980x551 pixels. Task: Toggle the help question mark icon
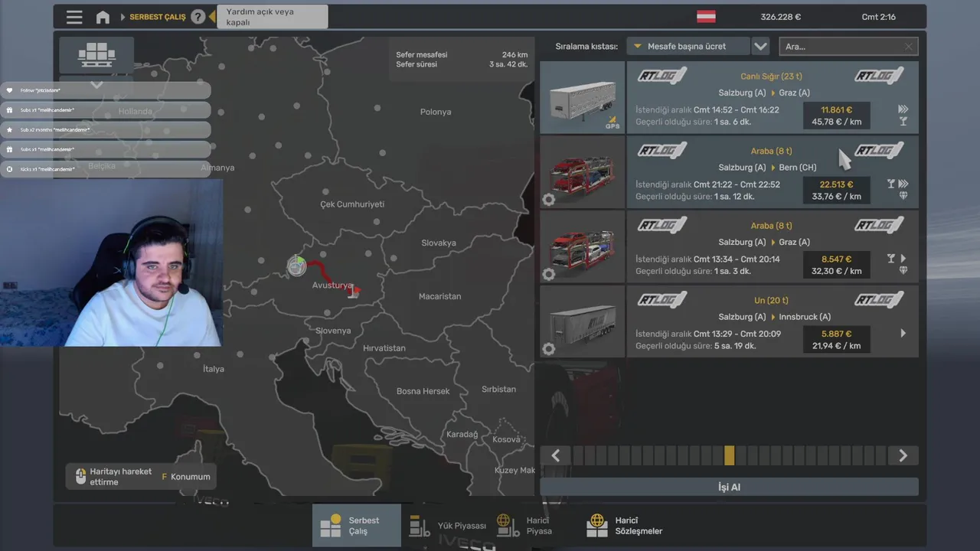coord(198,17)
